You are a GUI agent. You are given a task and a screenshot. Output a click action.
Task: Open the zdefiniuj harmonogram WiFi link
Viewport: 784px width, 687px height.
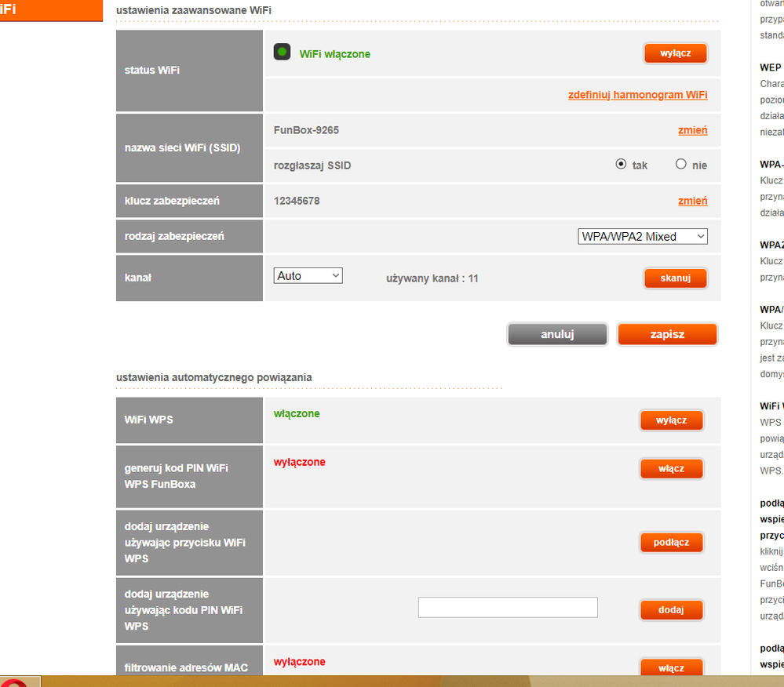(637, 95)
